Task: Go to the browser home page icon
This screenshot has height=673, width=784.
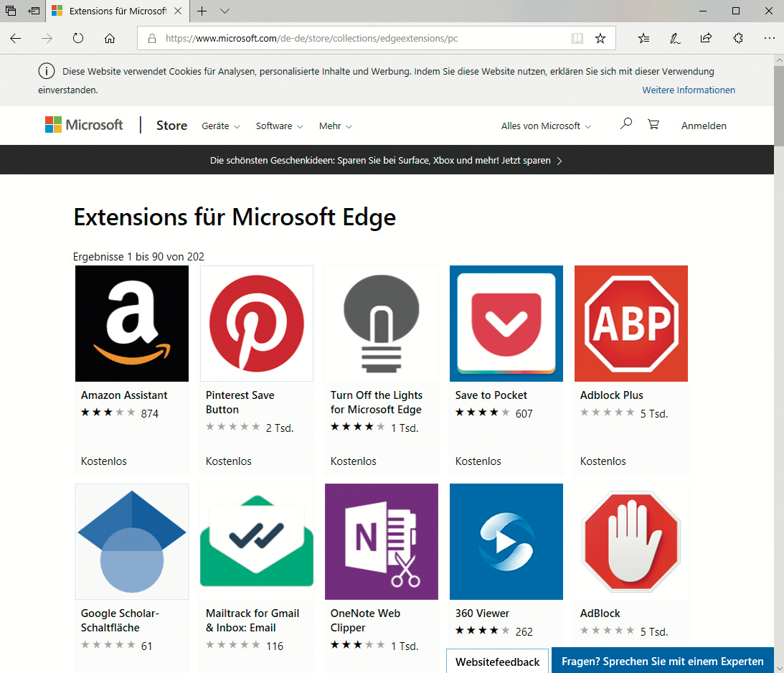Action: pos(110,38)
